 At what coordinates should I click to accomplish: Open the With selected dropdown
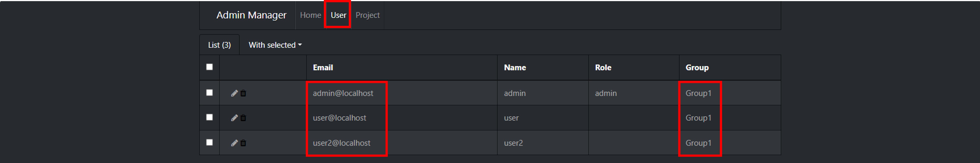275,45
